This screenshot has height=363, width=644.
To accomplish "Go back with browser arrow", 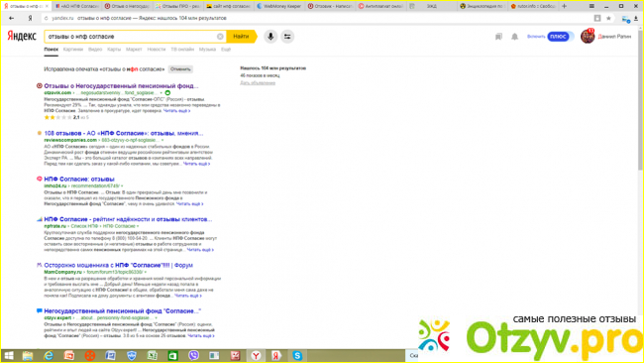I will 11,18.
